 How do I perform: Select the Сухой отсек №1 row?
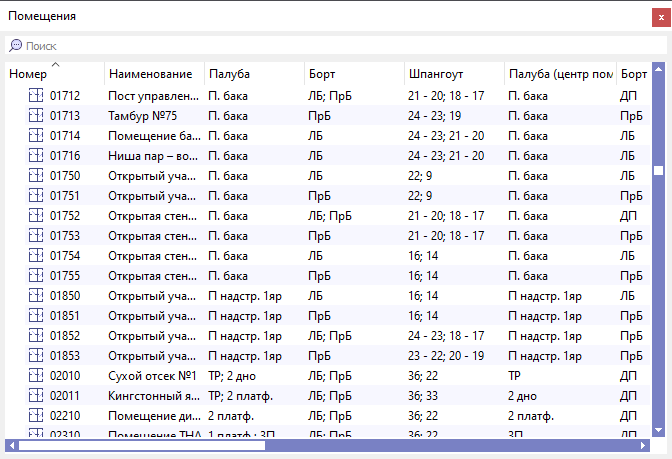150,376
